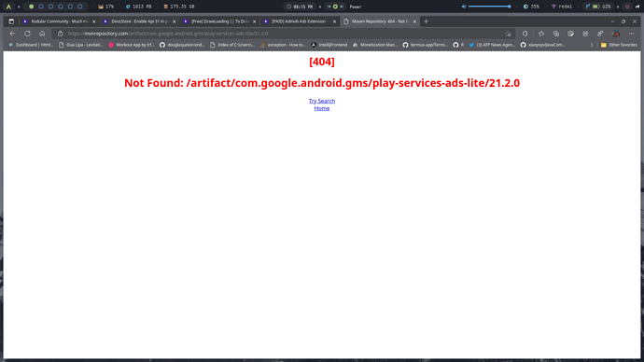
Task: Open the Index of C:\Users bookmark
Action: pyautogui.click(x=232, y=45)
